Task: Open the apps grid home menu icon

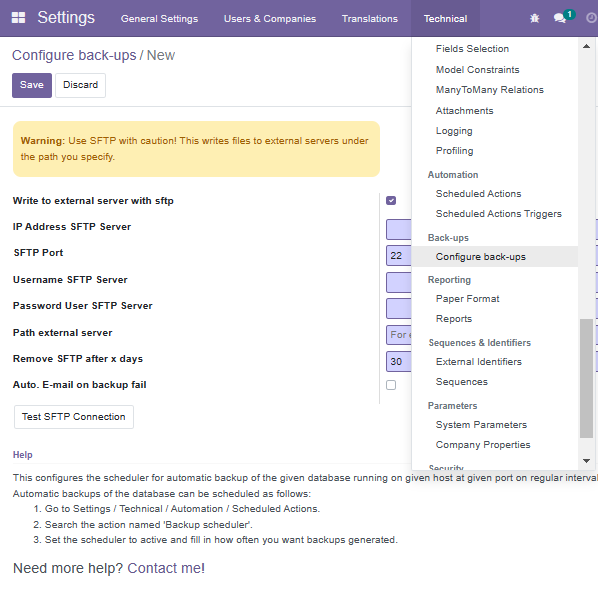Action: click(x=18, y=18)
